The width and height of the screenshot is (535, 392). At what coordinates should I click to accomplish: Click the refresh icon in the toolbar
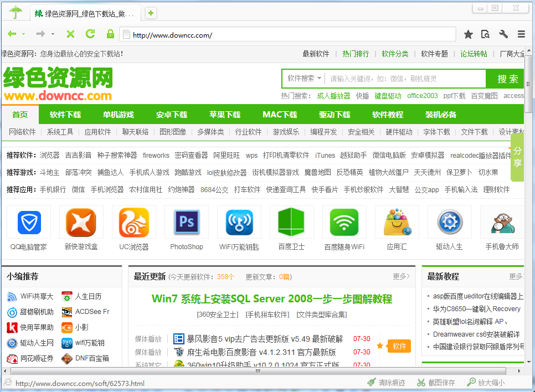tap(90, 33)
